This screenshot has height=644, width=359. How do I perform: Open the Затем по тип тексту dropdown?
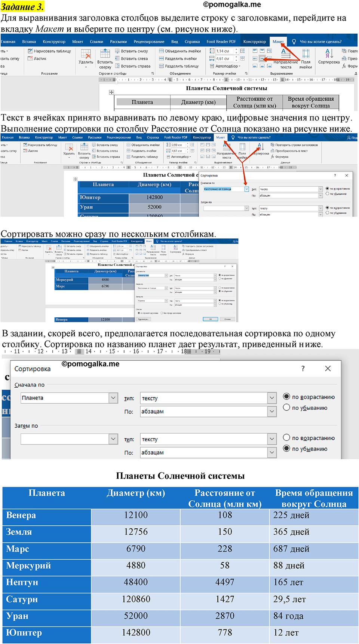272,439
